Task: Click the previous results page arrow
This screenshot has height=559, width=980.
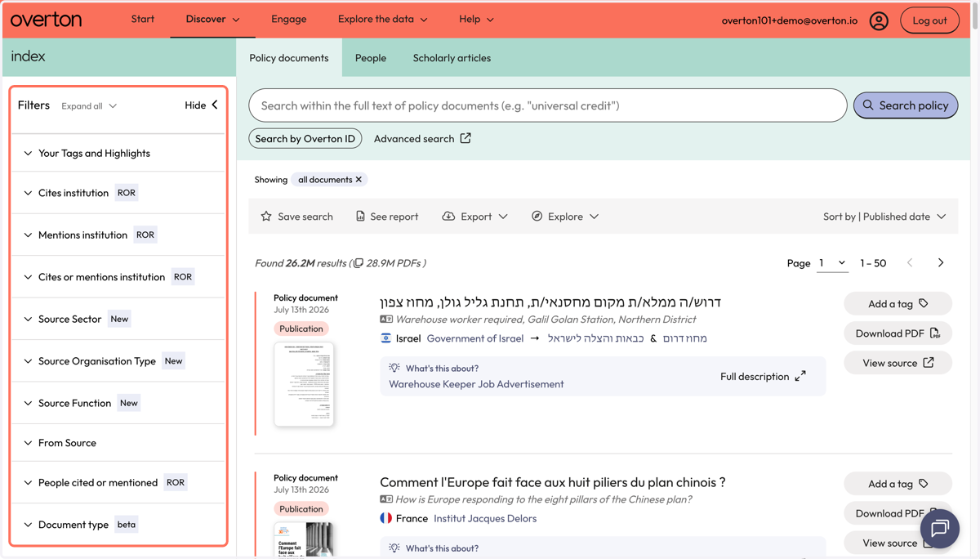Action: tap(910, 263)
